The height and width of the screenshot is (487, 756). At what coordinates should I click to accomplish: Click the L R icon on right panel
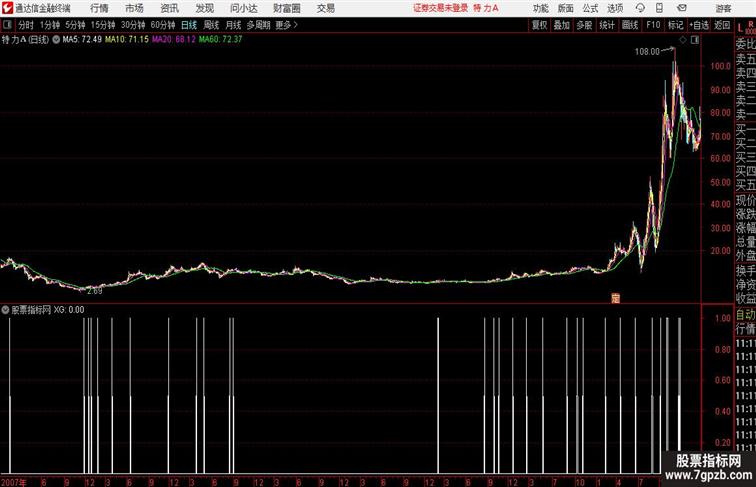pyautogui.click(x=745, y=27)
